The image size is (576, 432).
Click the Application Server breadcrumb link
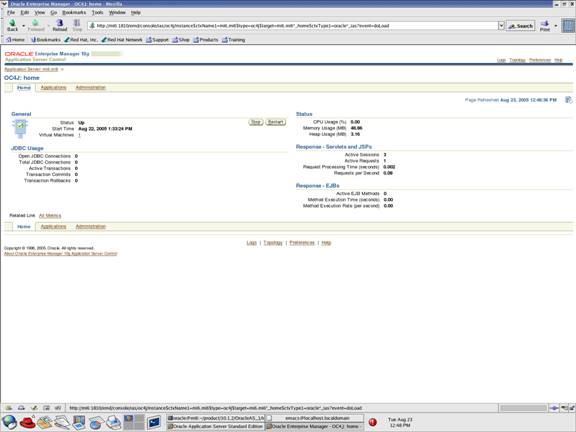[x=31, y=69]
